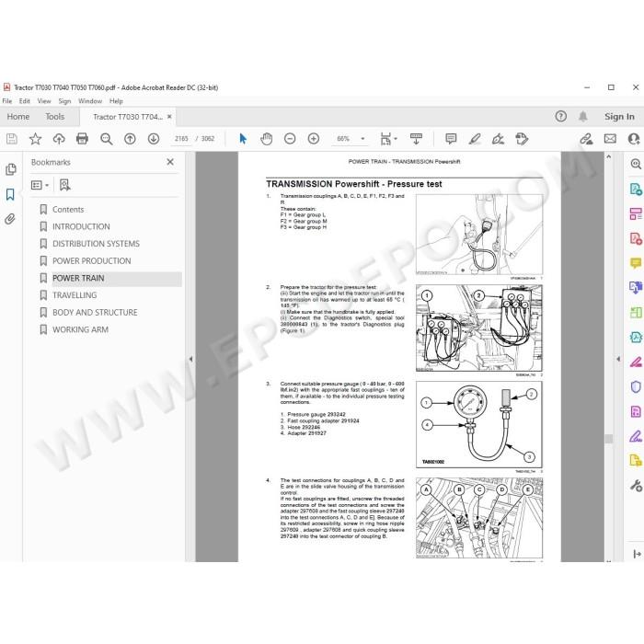Open the Edit menu
Viewport: 644px width, 644px height.
pyautogui.click(x=24, y=101)
